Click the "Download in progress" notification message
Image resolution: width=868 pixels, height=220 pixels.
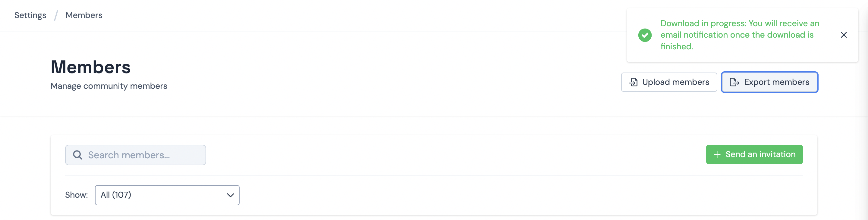739,35
